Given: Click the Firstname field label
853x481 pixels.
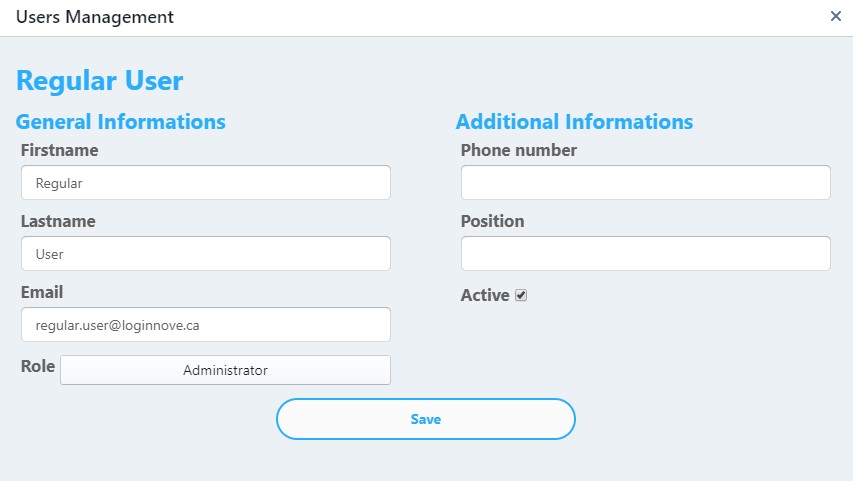Looking at the screenshot, I should point(59,150).
